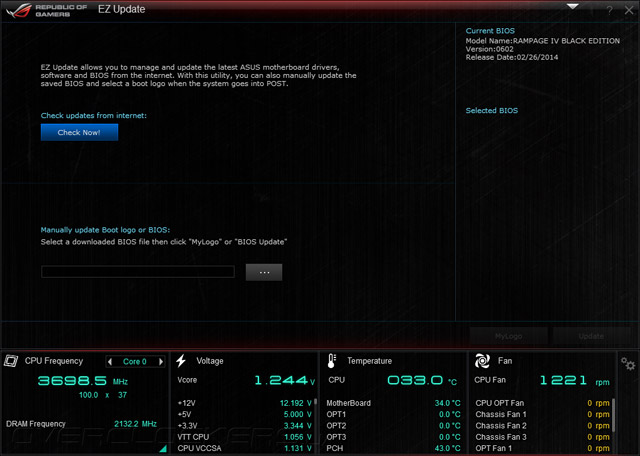Click the Release Date:02/26/2014 text
640x456 pixels.
pyautogui.click(x=512, y=58)
